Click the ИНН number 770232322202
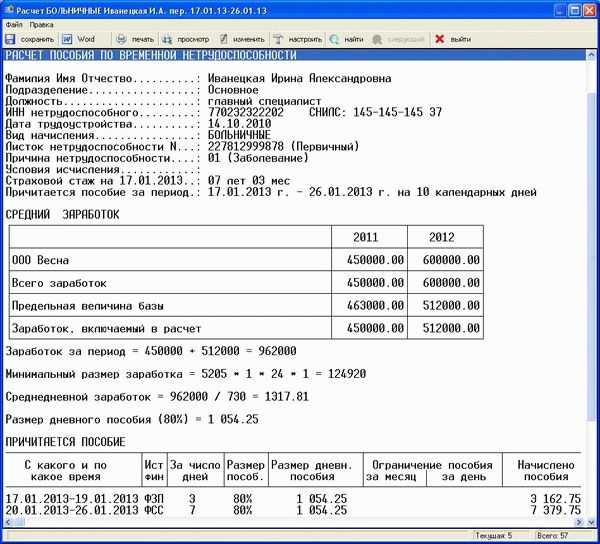The width and height of the screenshot is (600, 544). [x=246, y=112]
